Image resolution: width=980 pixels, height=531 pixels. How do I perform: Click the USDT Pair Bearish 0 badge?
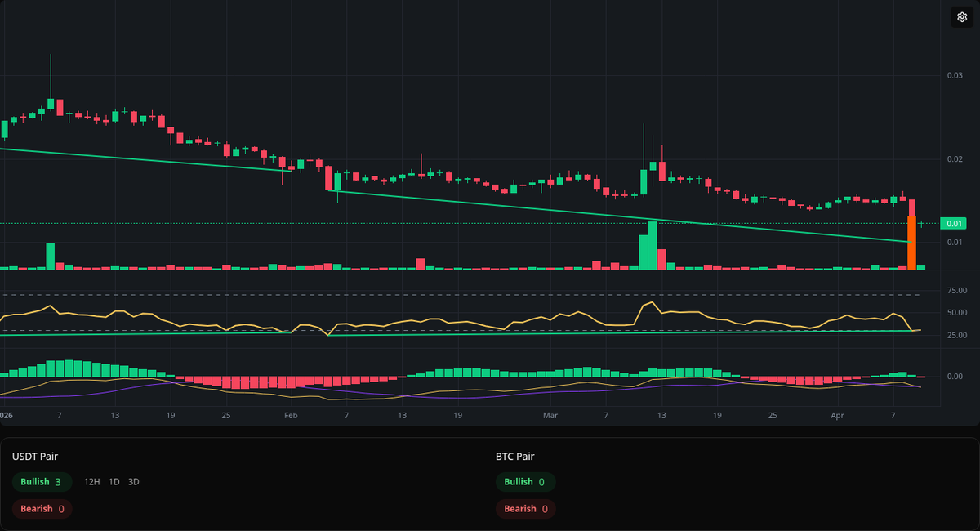pos(42,509)
